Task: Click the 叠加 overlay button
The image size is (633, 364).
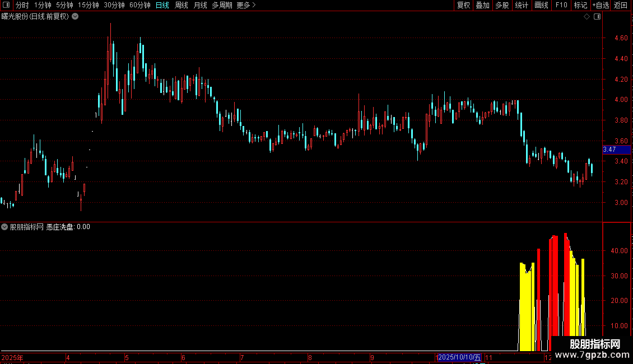Action: (482, 5)
